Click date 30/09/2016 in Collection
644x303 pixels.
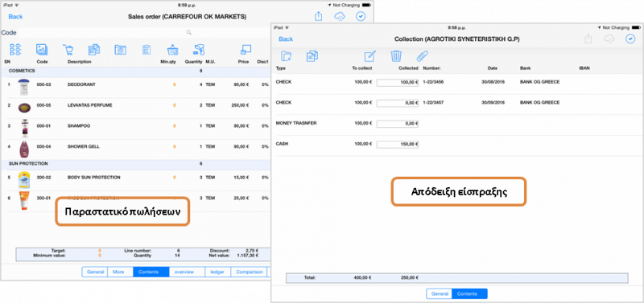pyautogui.click(x=493, y=103)
